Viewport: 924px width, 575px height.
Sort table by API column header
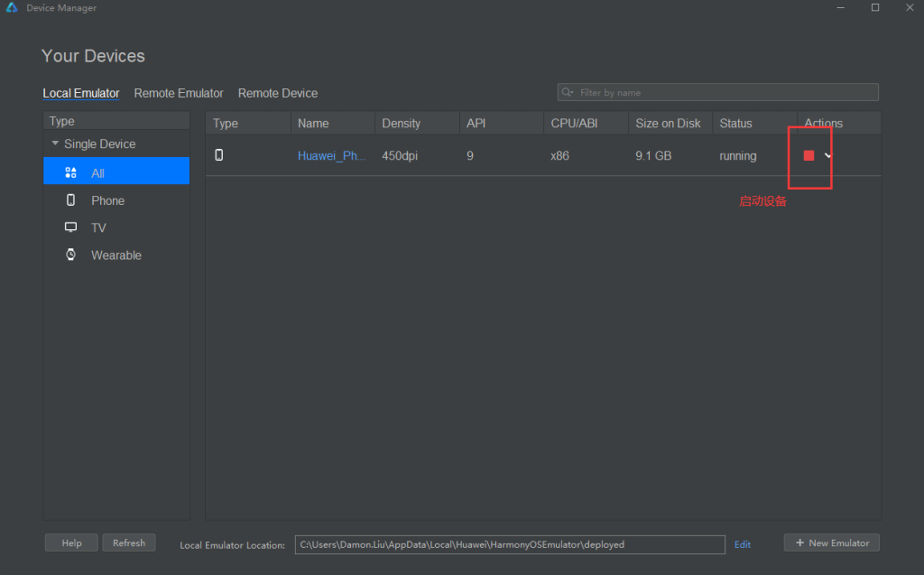(x=501, y=124)
